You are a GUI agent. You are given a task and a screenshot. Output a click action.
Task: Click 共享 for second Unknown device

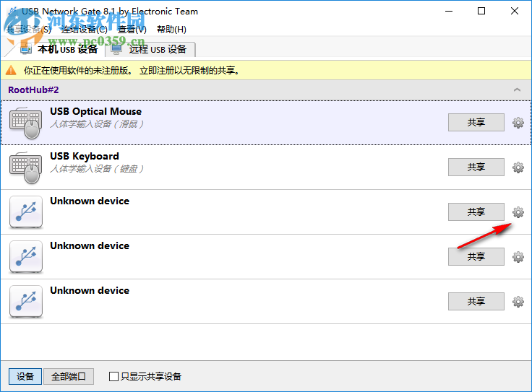[x=476, y=256]
